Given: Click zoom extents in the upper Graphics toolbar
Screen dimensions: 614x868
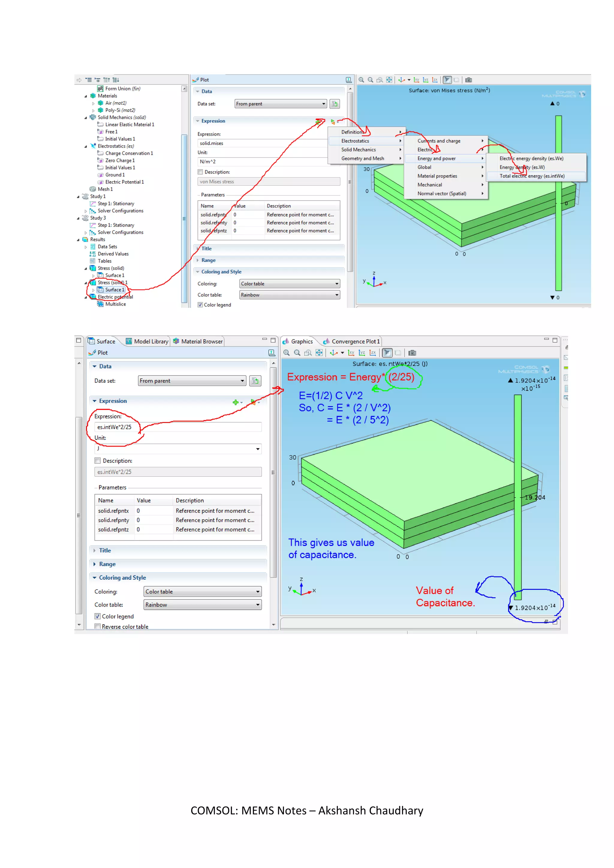Looking at the screenshot, I should (x=389, y=80).
